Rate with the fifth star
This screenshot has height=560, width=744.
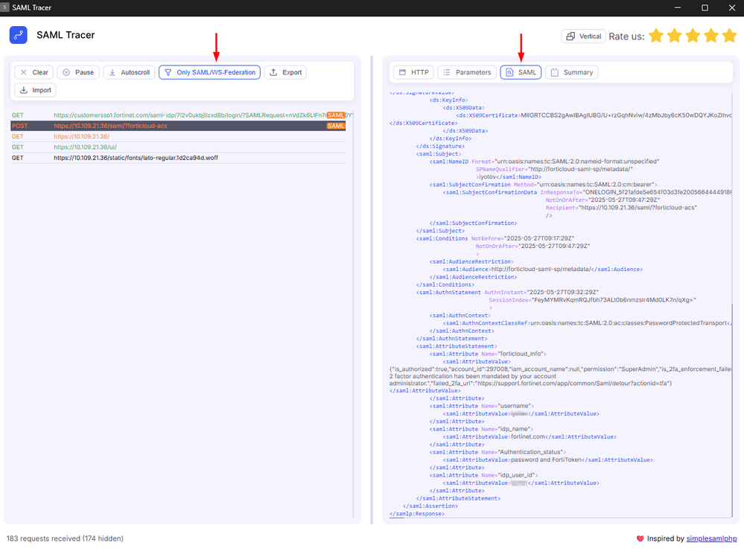point(729,36)
